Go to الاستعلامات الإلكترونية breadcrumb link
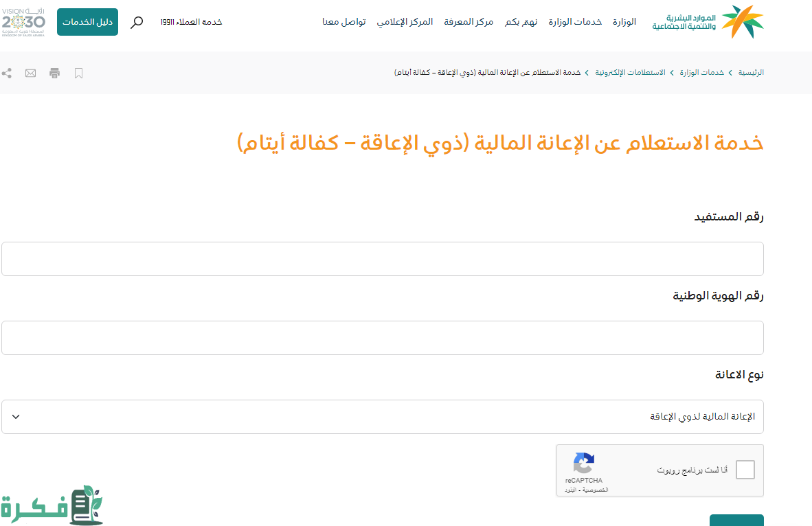This screenshot has height=526, width=812. point(630,73)
